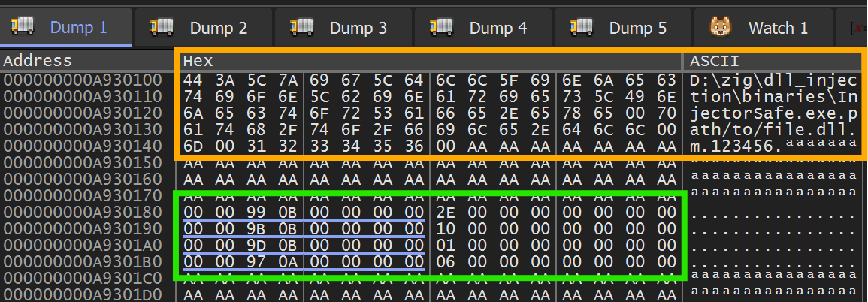The height and width of the screenshot is (302, 868).
Task: Open the Watch 1 tab
Action: (764, 27)
